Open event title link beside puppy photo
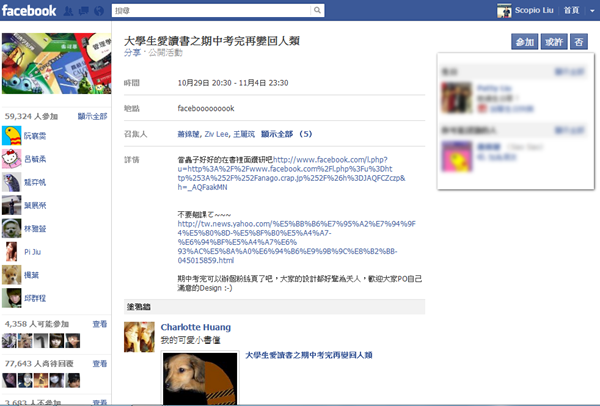Screen dimensions: 600x406 click(x=309, y=355)
